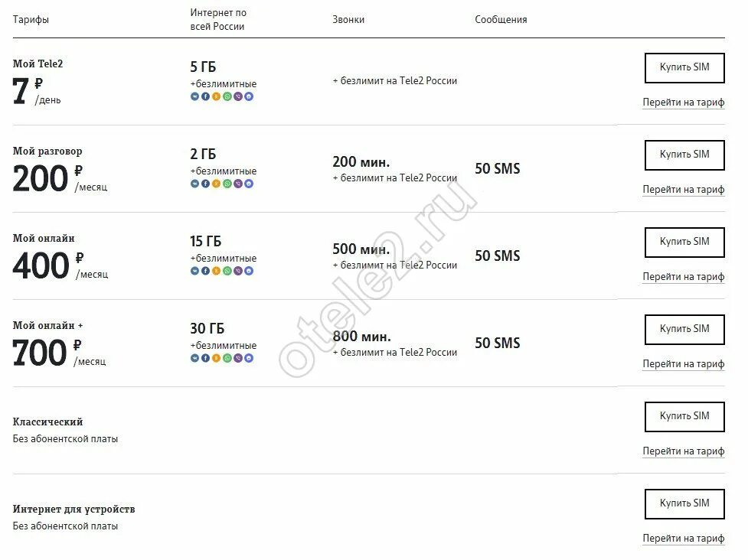748x560 pixels.
Task: Click Facebook icon in Мой Tele2 row
Action: coord(206,96)
